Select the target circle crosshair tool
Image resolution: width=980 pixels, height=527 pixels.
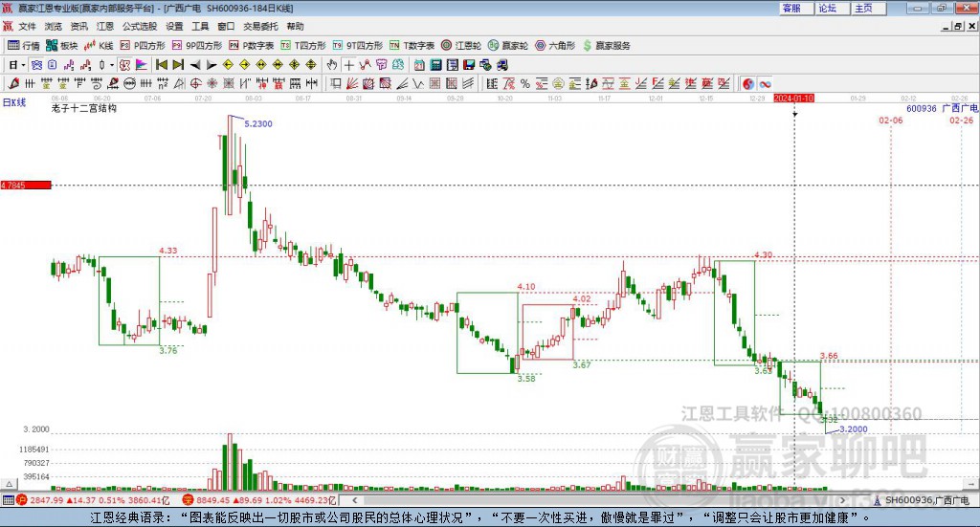195,83
